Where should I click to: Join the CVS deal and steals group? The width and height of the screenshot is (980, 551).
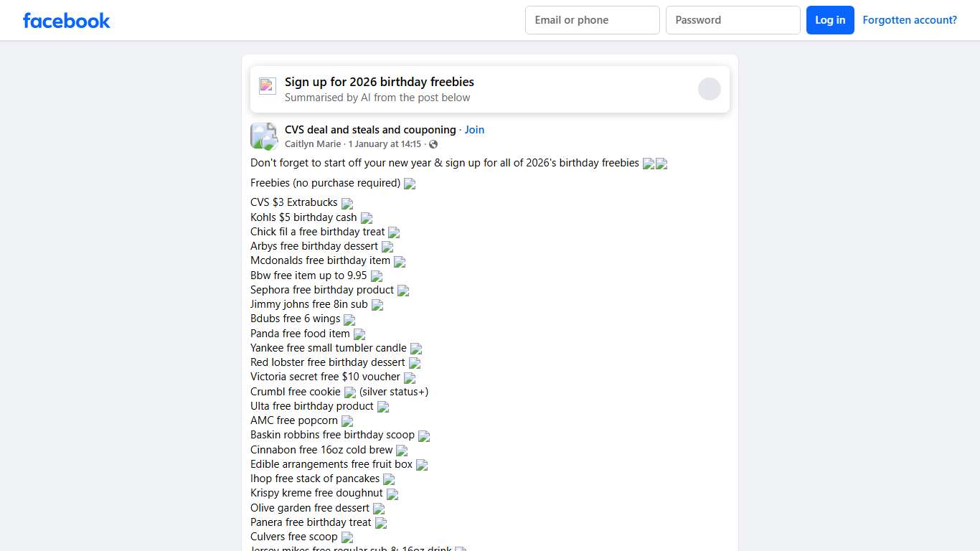click(x=474, y=130)
